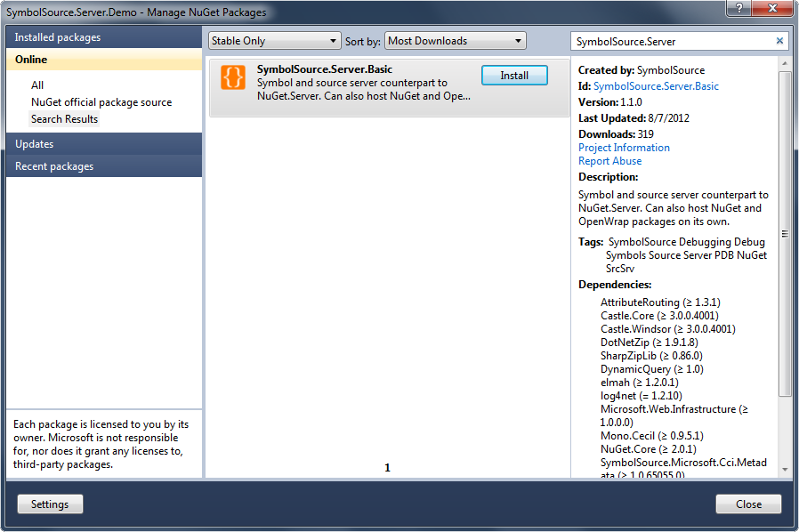Click the log4net (= 1.2.10) dependency

click(x=641, y=395)
